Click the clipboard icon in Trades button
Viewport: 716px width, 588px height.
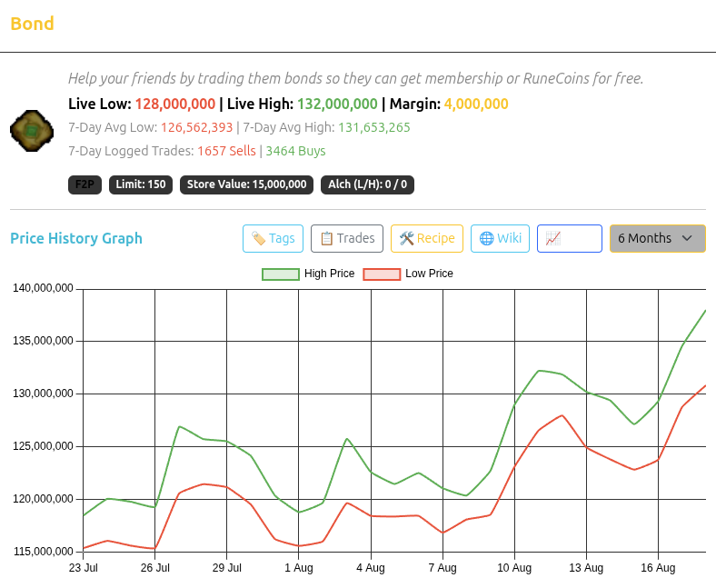(326, 238)
